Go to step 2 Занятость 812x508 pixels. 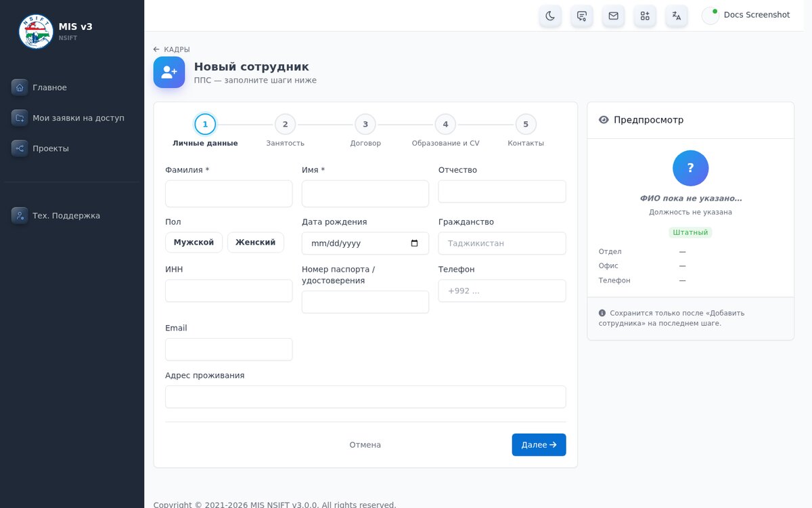coord(285,131)
